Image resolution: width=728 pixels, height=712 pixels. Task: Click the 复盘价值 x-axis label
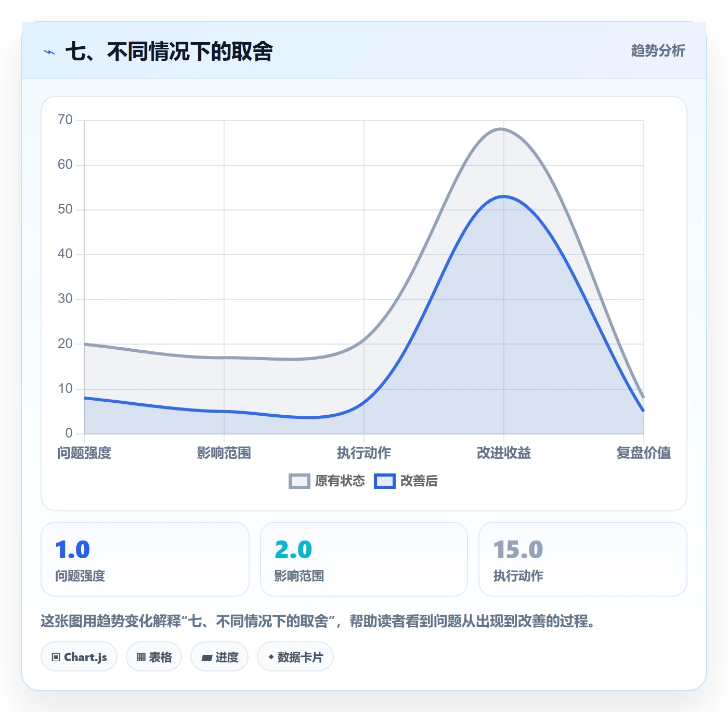[x=644, y=453]
